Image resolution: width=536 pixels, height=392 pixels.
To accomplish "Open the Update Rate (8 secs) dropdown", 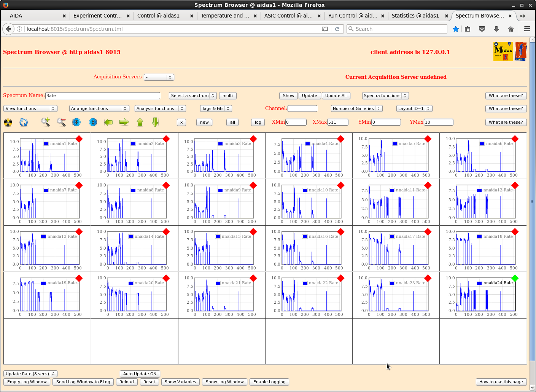I will tap(30, 374).
